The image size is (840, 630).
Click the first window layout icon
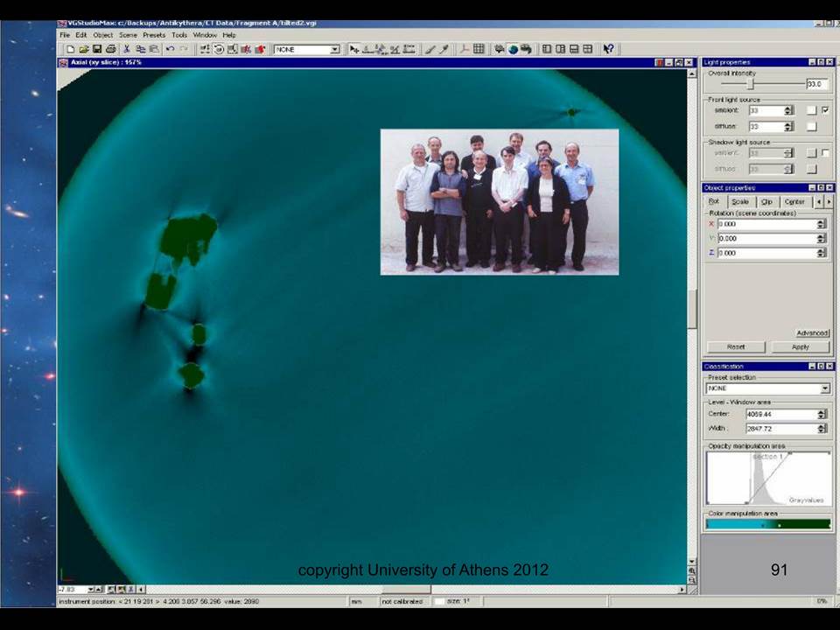pyautogui.click(x=546, y=49)
